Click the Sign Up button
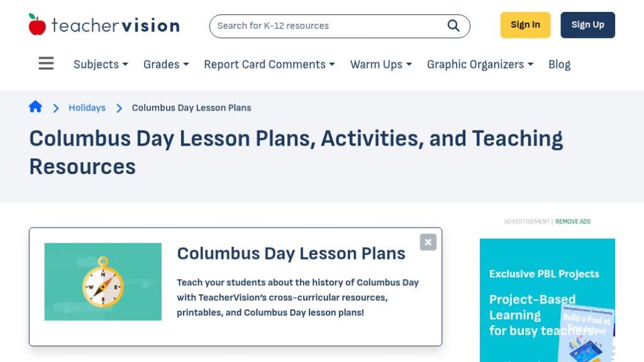The width and height of the screenshot is (644, 362). click(587, 25)
